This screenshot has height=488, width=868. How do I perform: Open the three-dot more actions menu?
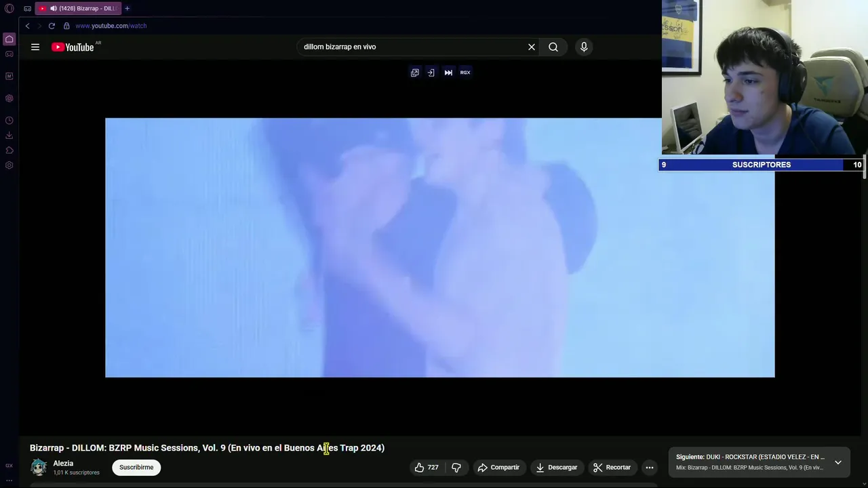coord(650,467)
